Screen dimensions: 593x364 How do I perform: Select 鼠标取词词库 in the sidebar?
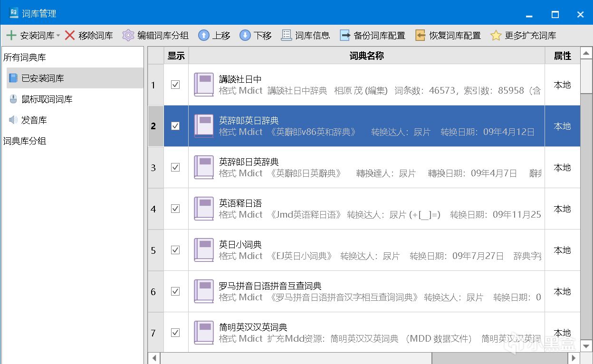[47, 99]
